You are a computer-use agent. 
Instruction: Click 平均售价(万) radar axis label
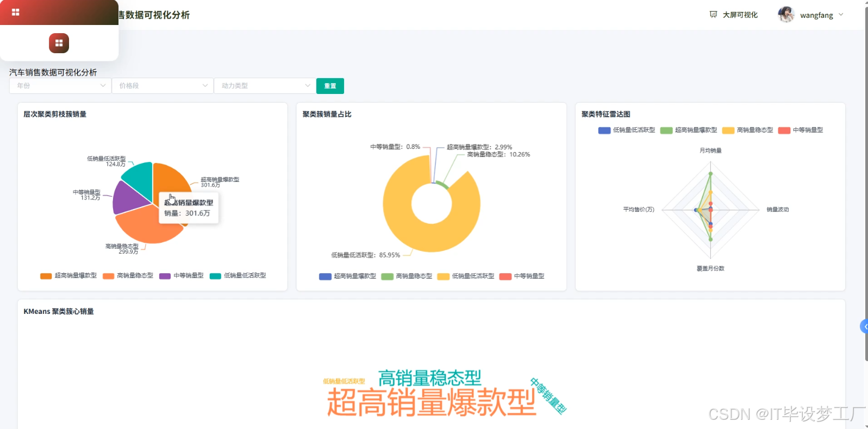pos(639,210)
